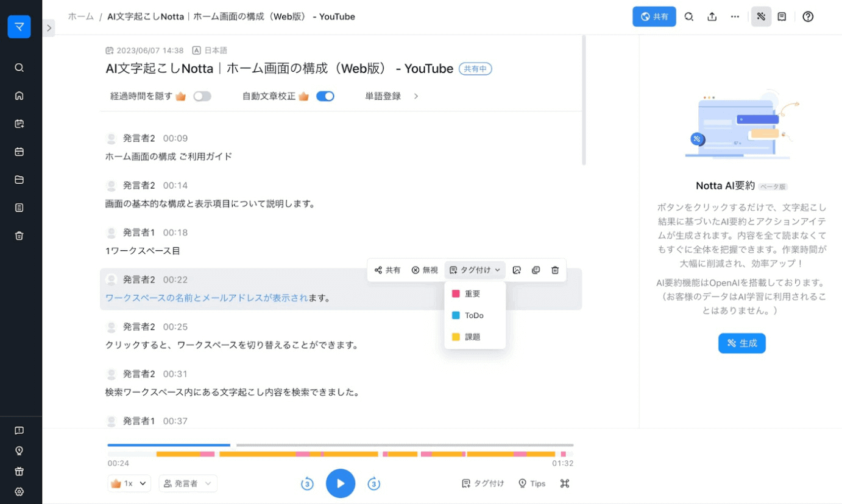Open the calendar icon in sidebar
Image resolution: width=842 pixels, height=504 pixels.
(19, 152)
